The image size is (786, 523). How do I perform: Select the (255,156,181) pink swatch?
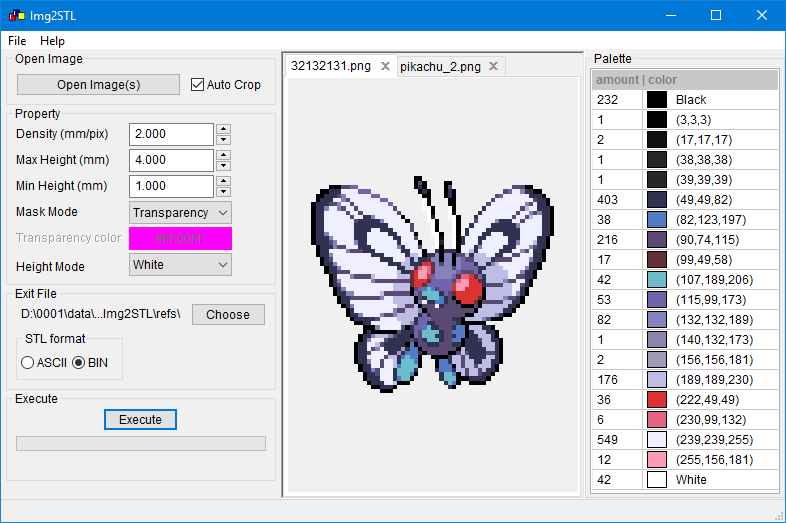657,460
